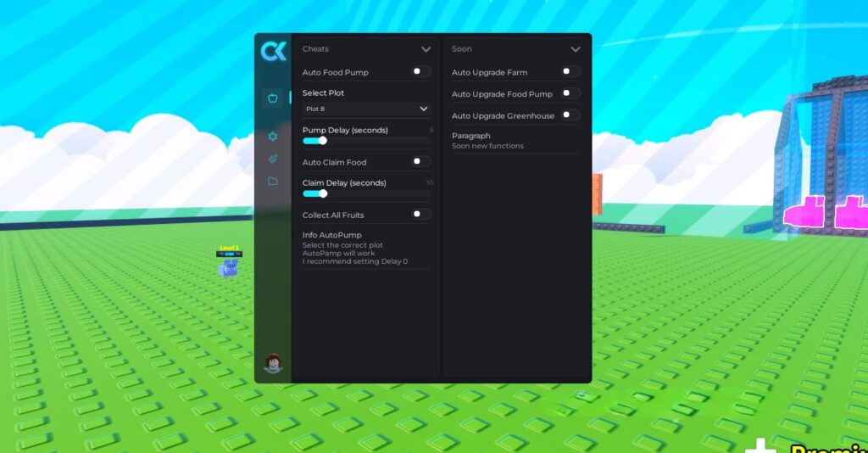Click the CK logo icon

point(274,51)
